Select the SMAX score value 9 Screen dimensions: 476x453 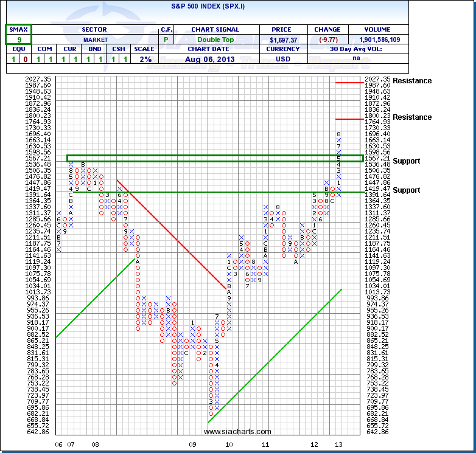18,39
